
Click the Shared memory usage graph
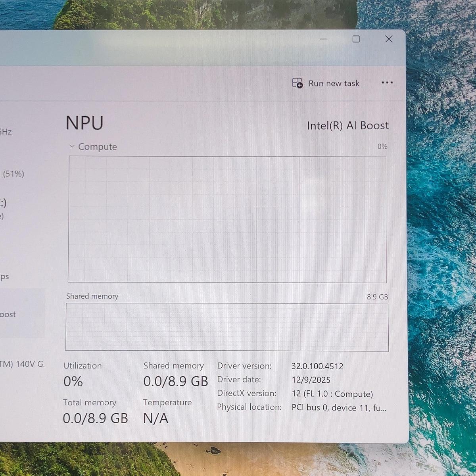[227, 327]
